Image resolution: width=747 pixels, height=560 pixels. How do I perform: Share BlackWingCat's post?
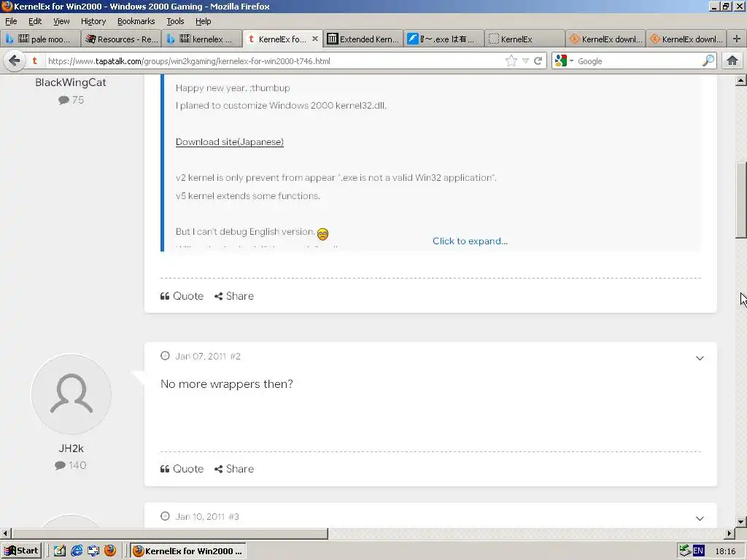tap(234, 296)
